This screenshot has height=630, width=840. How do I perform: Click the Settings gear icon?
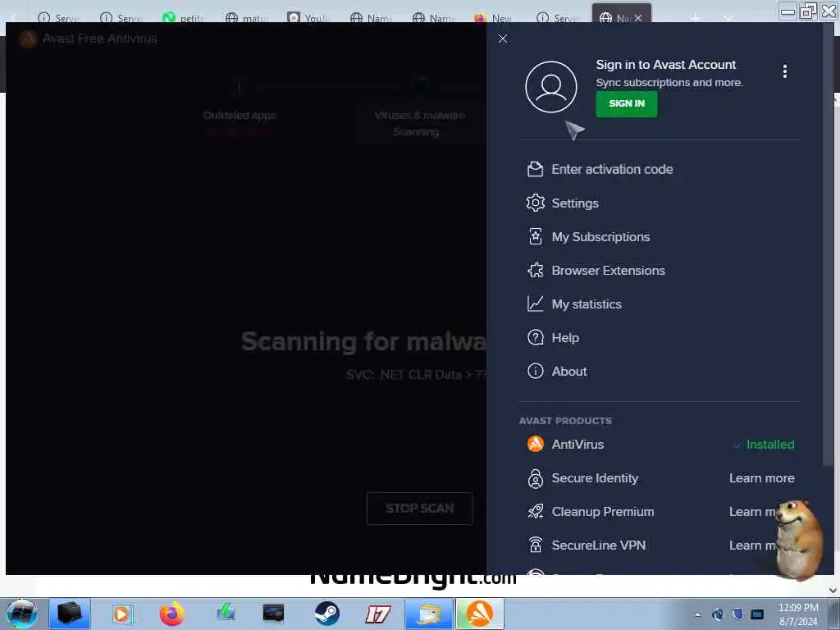coord(535,203)
